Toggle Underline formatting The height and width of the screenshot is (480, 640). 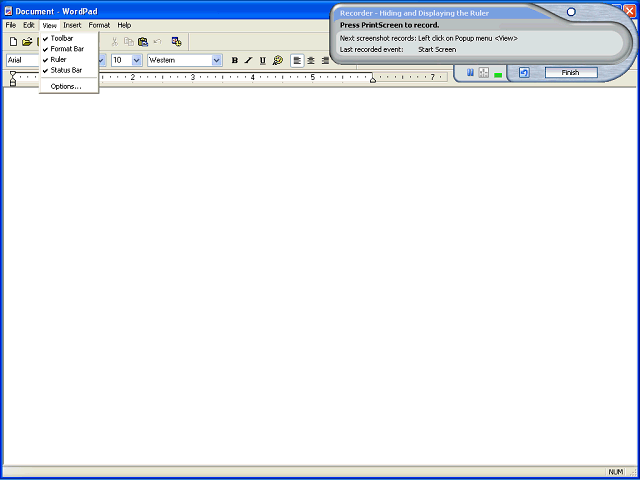pyautogui.click(x=262, y=60)
